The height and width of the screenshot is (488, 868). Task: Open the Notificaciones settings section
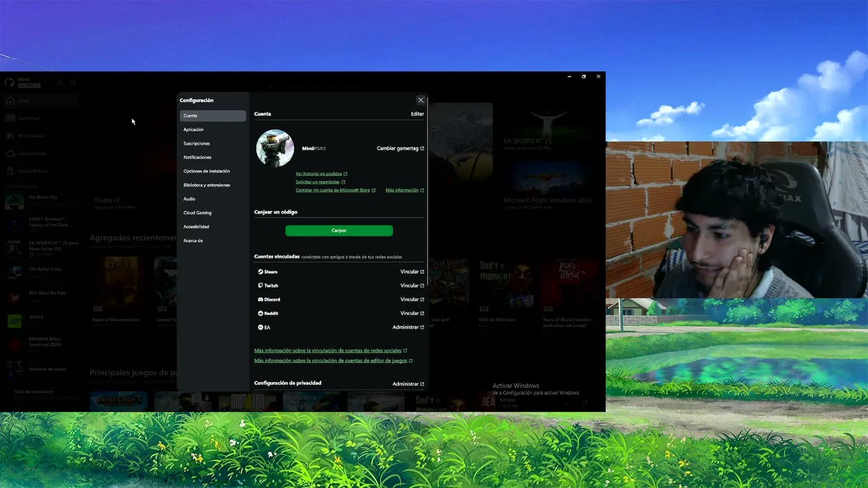tap(213, 157)
